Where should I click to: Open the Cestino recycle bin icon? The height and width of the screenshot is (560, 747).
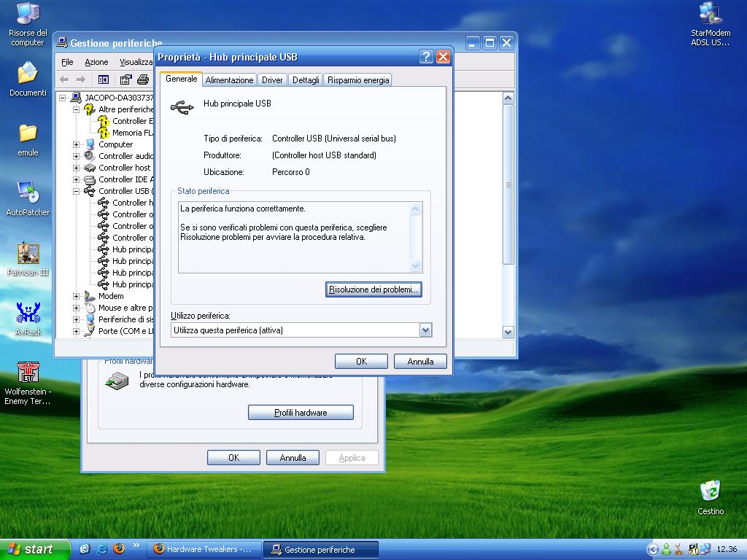tap(710, 491)
